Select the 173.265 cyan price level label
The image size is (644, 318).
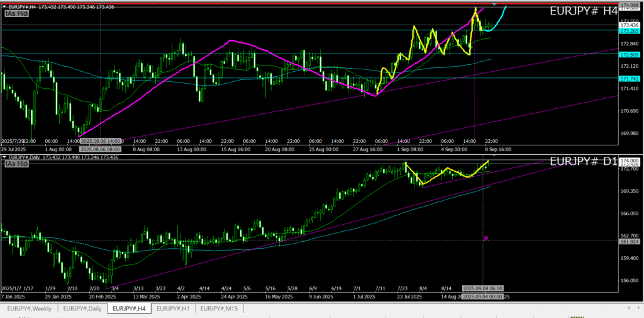coord(629,31)
